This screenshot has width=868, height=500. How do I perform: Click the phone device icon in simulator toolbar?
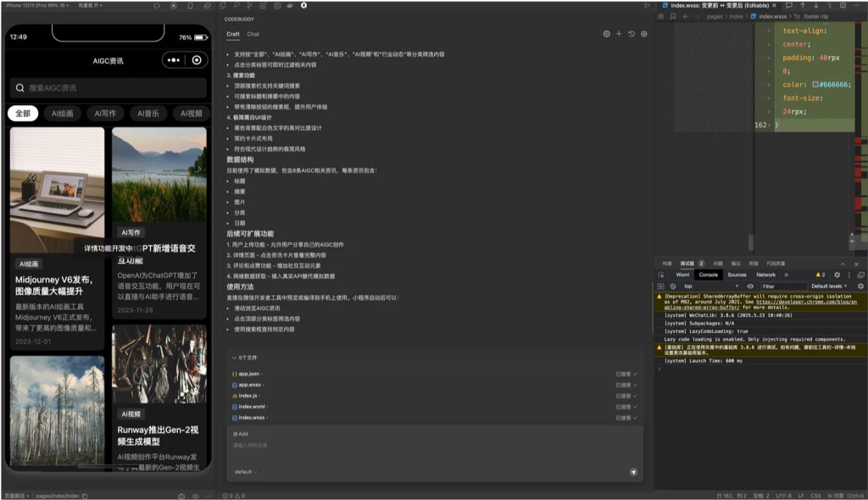pos(190,6)
